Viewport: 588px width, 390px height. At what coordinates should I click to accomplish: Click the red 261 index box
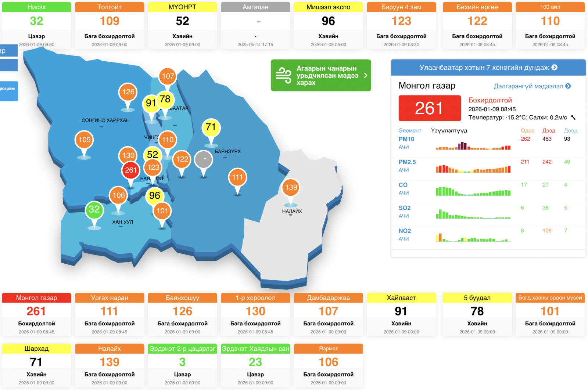429,108
